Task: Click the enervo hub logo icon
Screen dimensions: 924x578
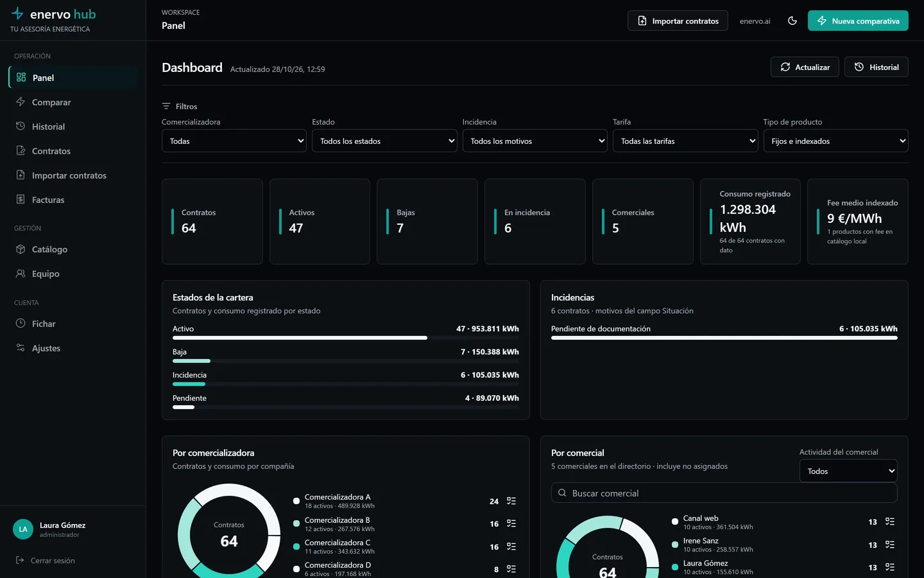Action: coord(17,13)
